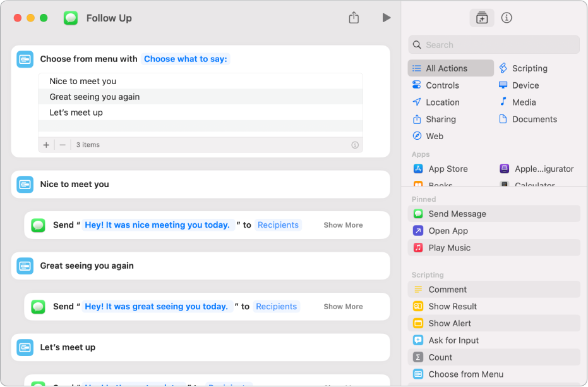588x387 pixels.
Task: Edit 'Hey! It was great seeing you today.' message
Action: click(x=157, y=306)
